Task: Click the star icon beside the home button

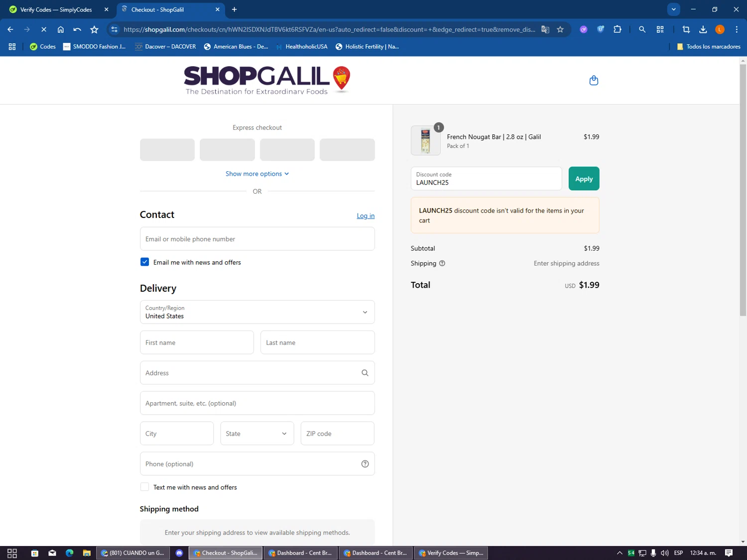Action: 94,29
